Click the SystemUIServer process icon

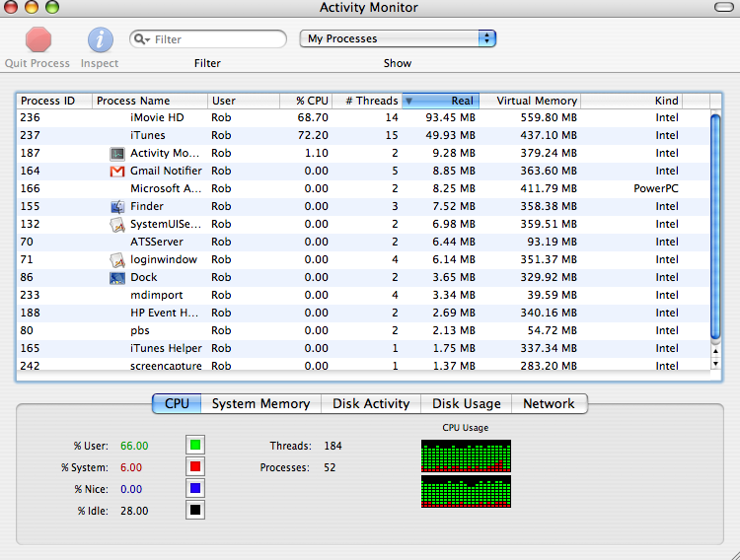click(117, 225)
